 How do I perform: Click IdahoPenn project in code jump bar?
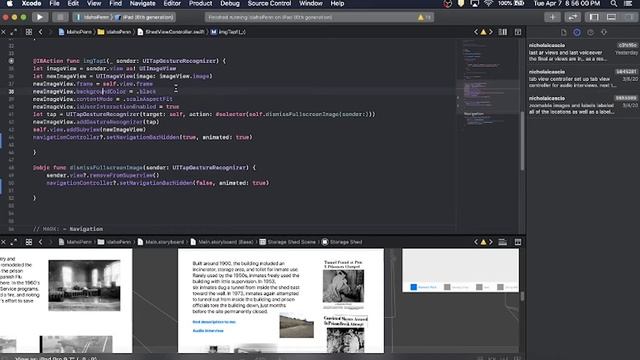point(75,32)
